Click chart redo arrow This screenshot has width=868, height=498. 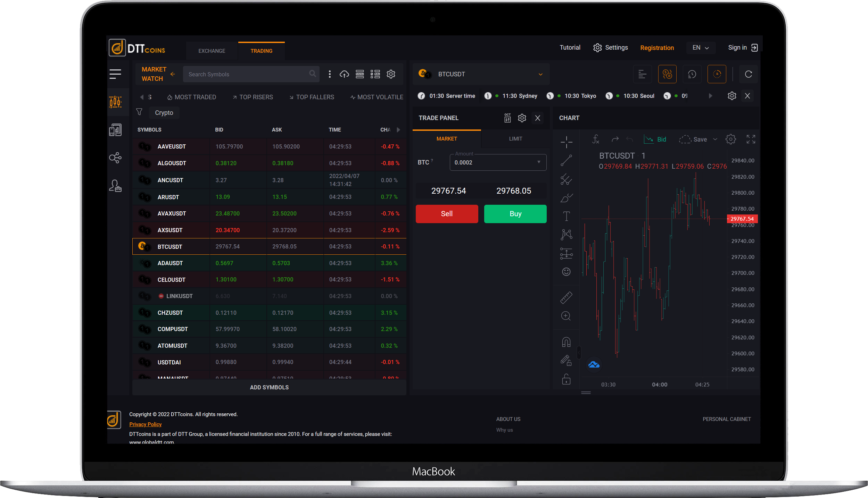pos(615,139)
